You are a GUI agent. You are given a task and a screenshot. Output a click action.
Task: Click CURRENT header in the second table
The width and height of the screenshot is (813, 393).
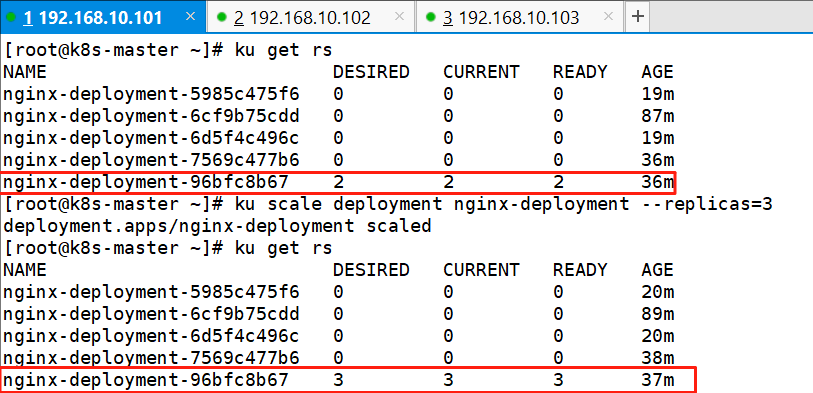point(481,270)
